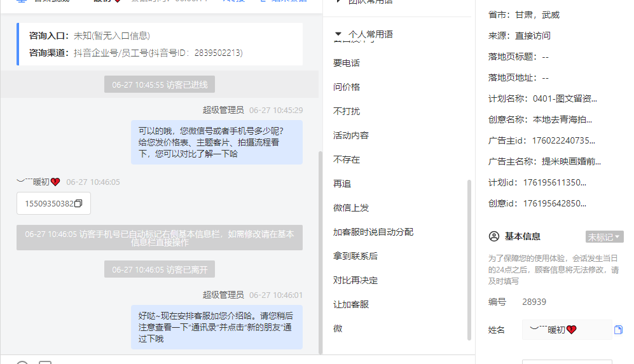Click the 访客已离开 system notice

[160, 269]
